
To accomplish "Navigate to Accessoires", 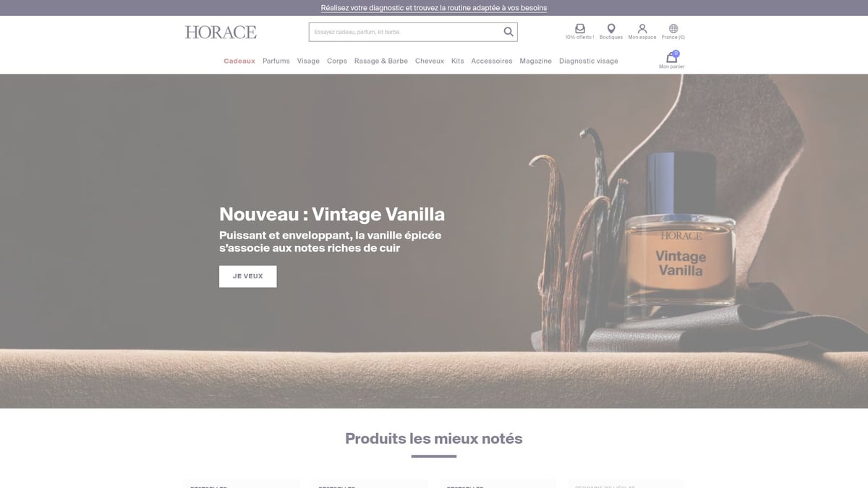I will click(492, 61).
